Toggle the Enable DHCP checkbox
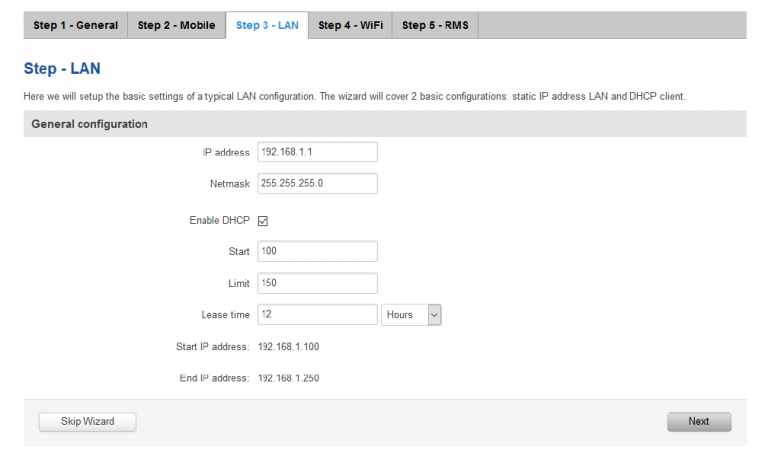Screen dimensions: 768x456 (264, 221)
